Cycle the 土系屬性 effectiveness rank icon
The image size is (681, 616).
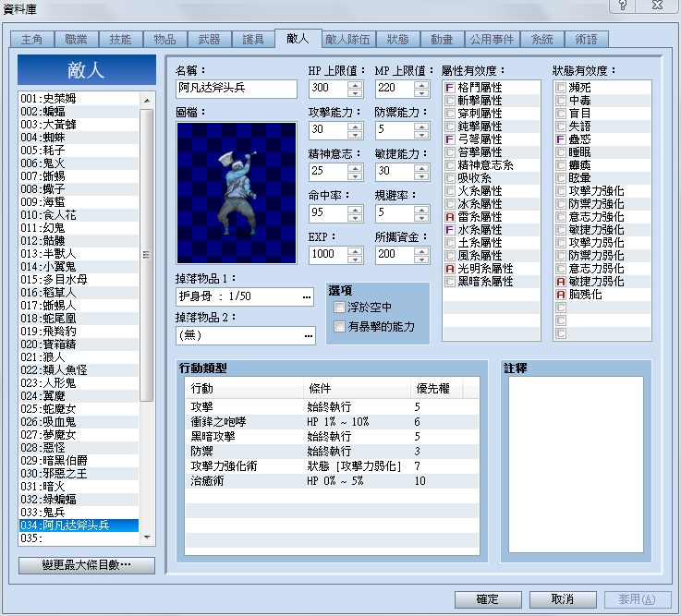pos(449,243)
